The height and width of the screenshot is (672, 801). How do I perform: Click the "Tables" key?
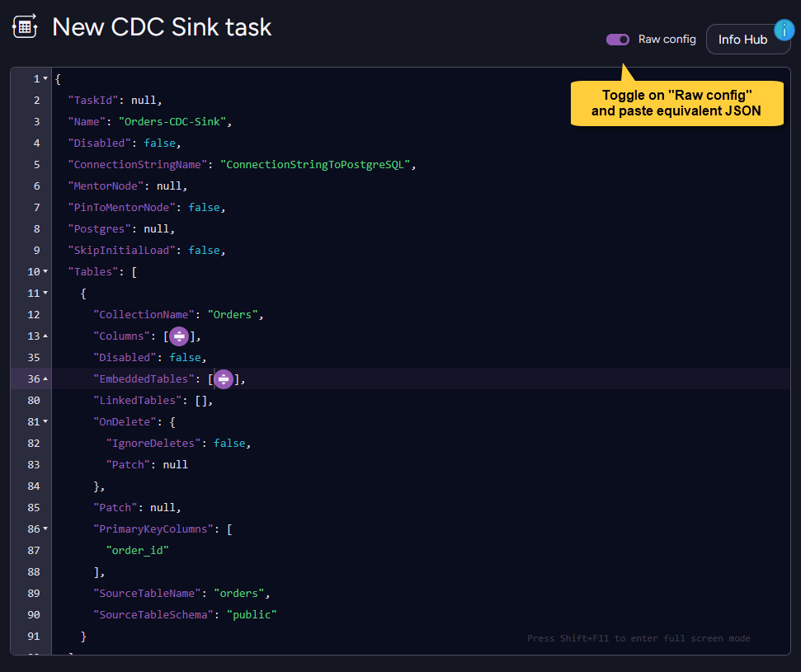coord(93,271)
